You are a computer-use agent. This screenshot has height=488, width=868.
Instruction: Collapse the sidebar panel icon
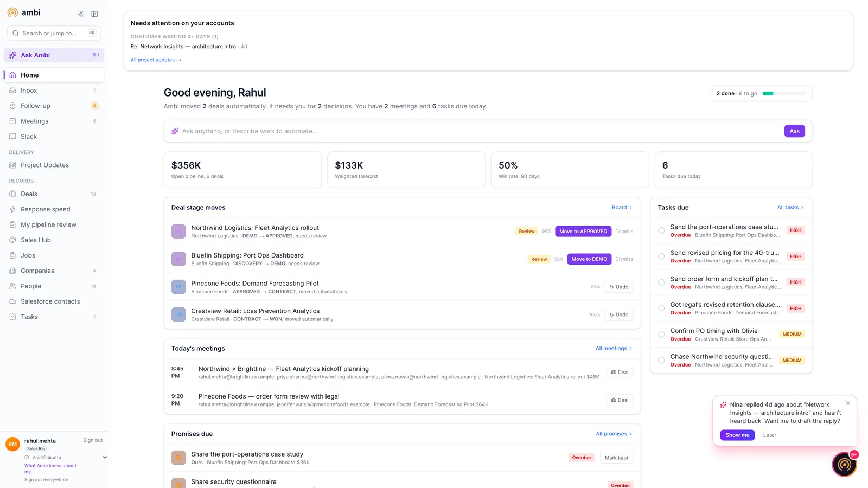(94, 14)
